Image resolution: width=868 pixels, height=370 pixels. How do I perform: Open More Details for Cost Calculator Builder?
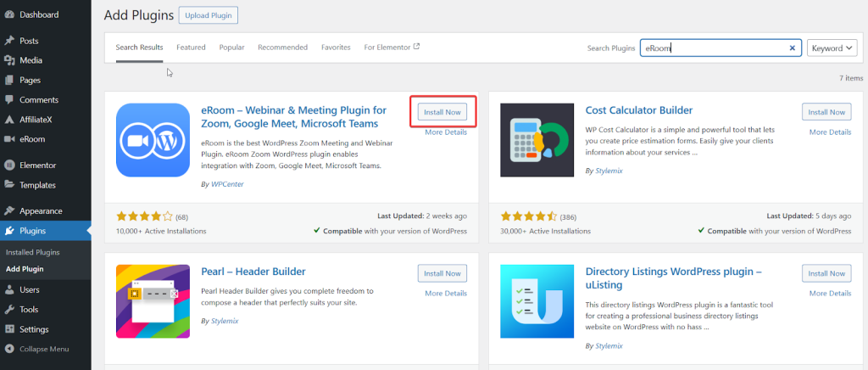[x=831, y=132]
